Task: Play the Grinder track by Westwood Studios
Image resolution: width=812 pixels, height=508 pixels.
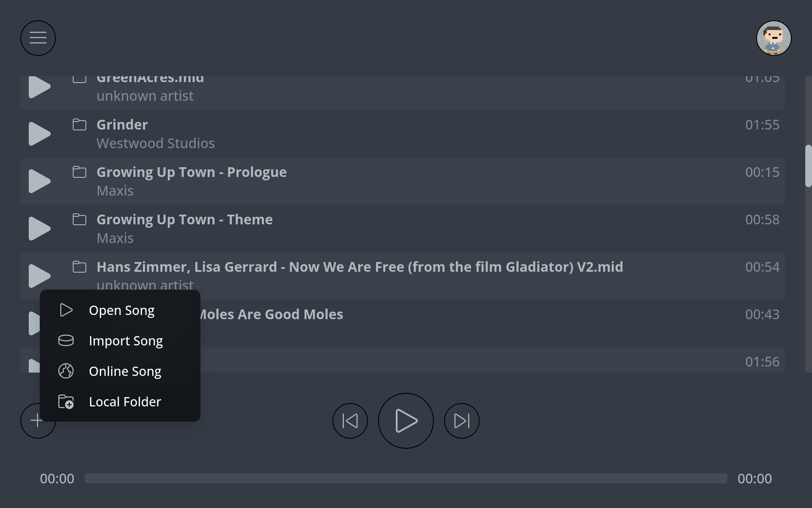Action: point(39,133)
